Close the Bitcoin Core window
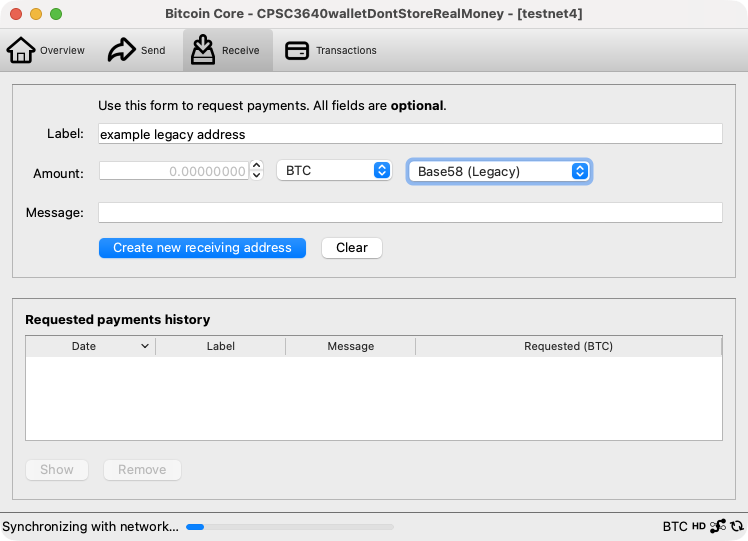The height and width of the screenshot is (541, 748). tap(16, 14)
